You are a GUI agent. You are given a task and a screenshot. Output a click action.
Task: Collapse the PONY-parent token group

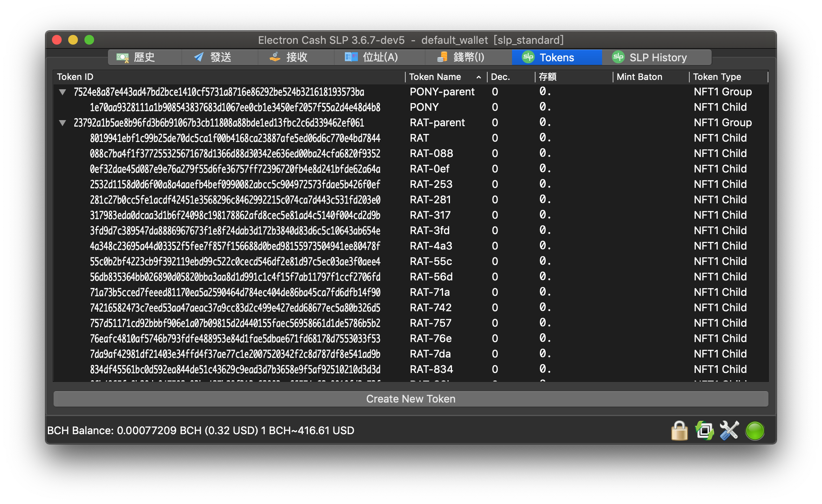pos(62,92)
